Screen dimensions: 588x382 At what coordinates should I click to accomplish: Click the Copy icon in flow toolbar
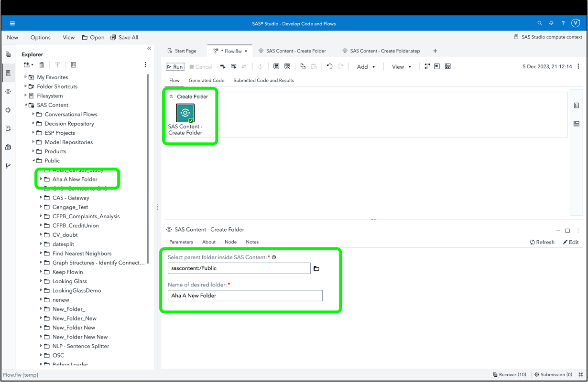[x=303, y=67]
